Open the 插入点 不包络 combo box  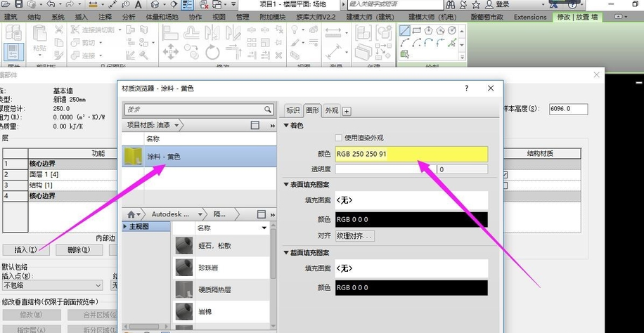click(x=52, y=285)
